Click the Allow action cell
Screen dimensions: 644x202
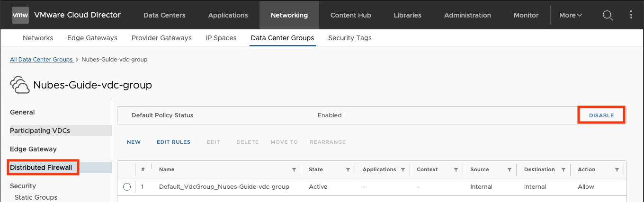point(586,187)
